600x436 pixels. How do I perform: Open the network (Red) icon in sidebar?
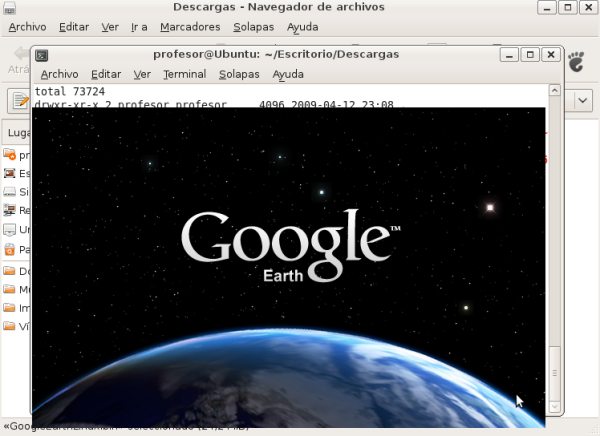pos(10,211)
